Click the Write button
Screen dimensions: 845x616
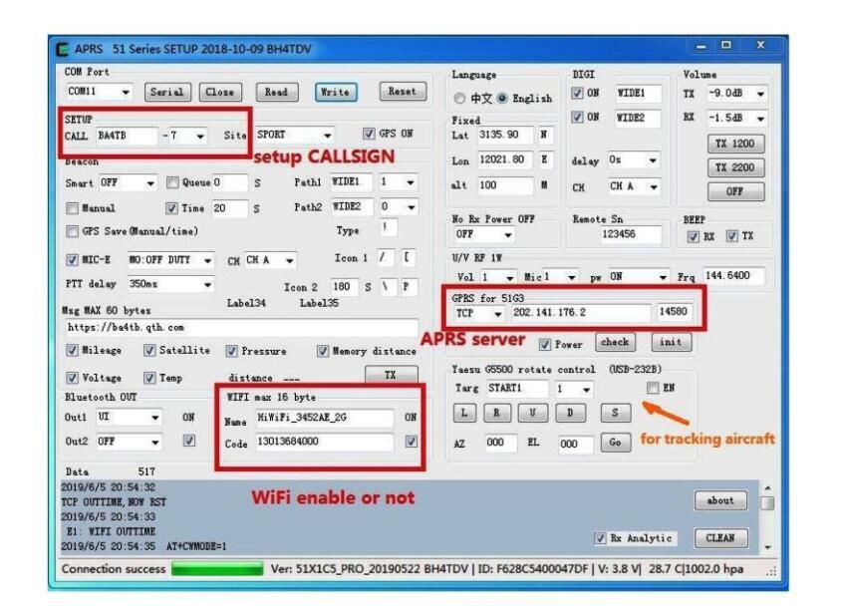click(335, 92)
